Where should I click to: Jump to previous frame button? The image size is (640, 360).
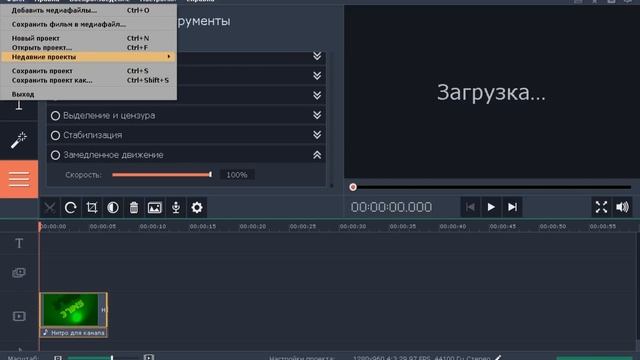tap(470, 207)
